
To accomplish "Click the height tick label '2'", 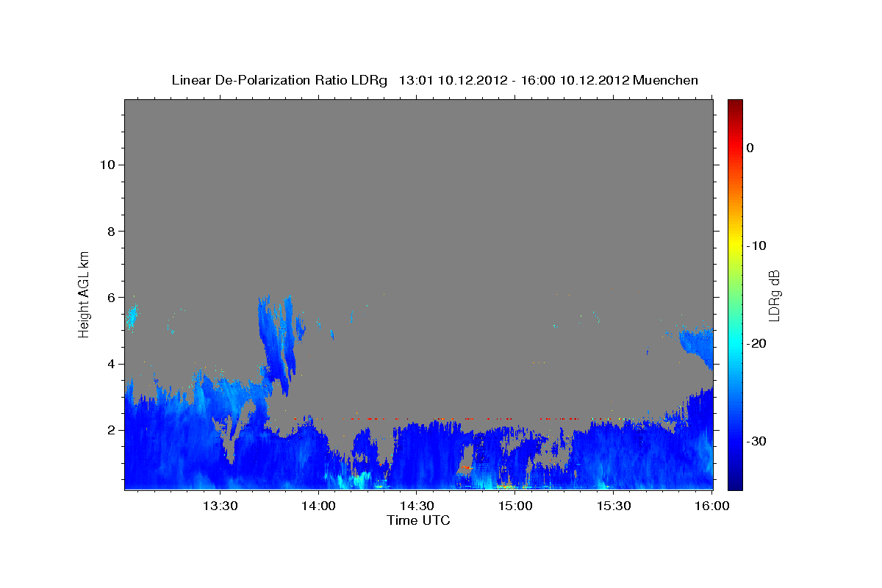I will (x=111, y=430).
